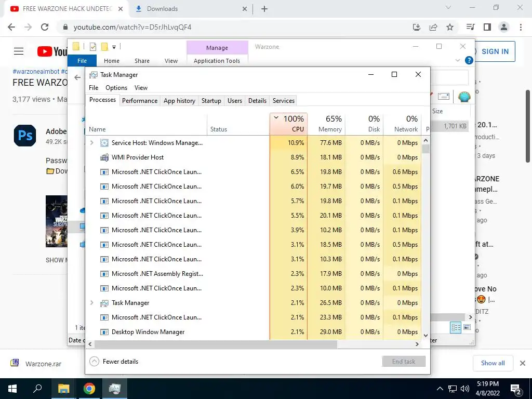Open Task Manager File menu
Image resolution: width=532 pixels, height=399 pixels.
pos(94,87)
